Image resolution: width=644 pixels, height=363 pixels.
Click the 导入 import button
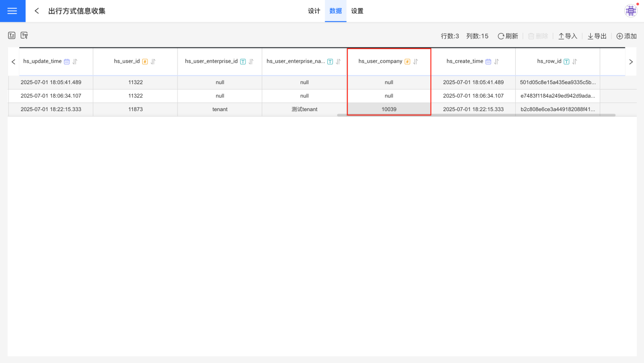(x=568, y=36)
